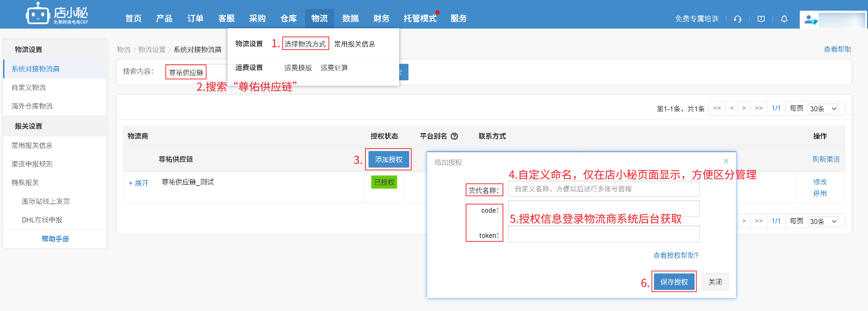868x311 pixels.
Task: Select 运费模板 from the dropdown menu
Action: pyautogui.click(x=298, y=68)
